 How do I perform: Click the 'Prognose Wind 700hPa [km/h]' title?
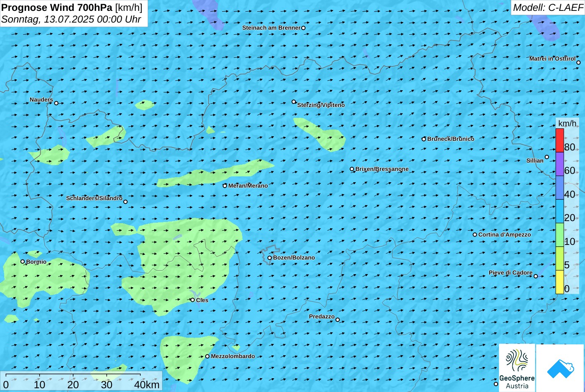pyautogui.click(x=72, y=8)
